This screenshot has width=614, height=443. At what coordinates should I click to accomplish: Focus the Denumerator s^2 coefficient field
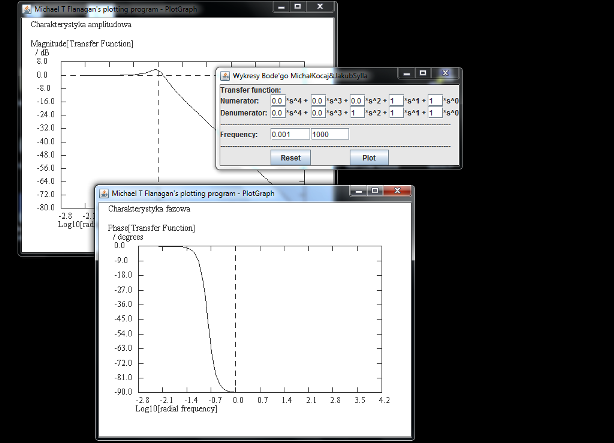357,113
